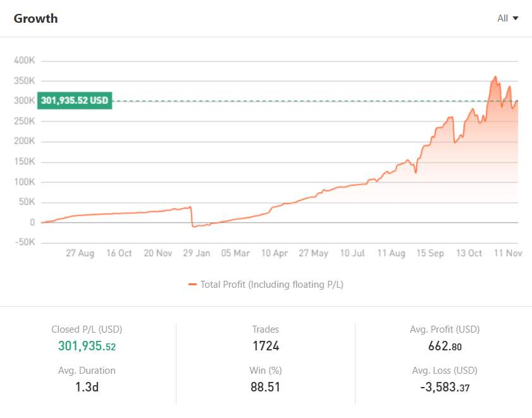The height and width of the screenshot is (418, 532).
Task: Select the Closed P/L amount 301,935.52
Action: (x=87, y=346)
